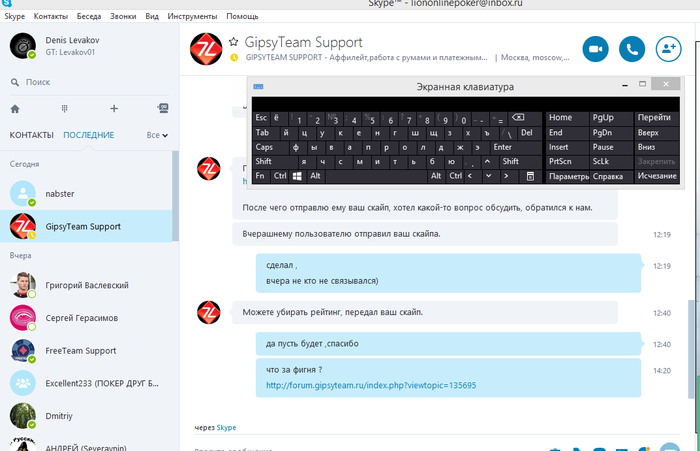The image size is (700, 451).
Task: Open chat with FreeTeam Support
Action: pyautogui.click(x=86, y=351)
